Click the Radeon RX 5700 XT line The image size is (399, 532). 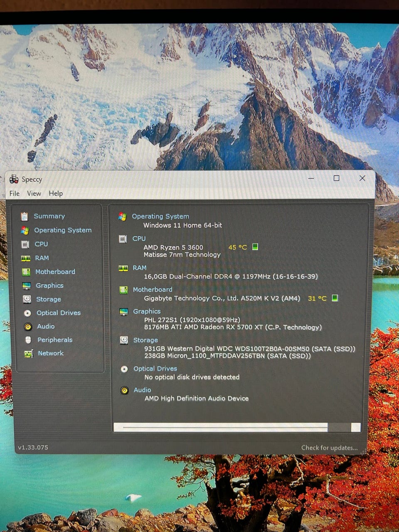(x=233, y=327)
